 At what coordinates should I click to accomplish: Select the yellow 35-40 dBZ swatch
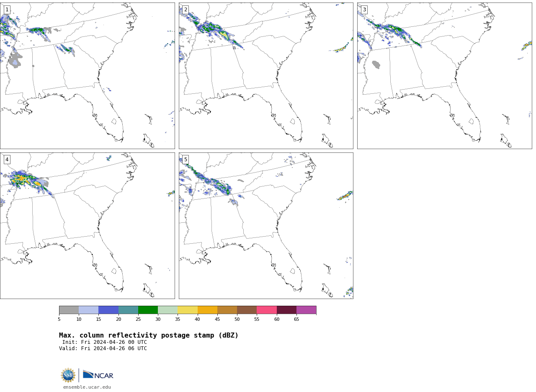188,310
